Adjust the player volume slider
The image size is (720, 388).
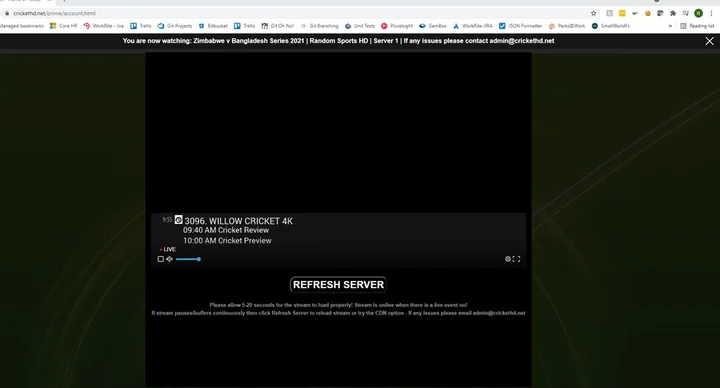188,259
